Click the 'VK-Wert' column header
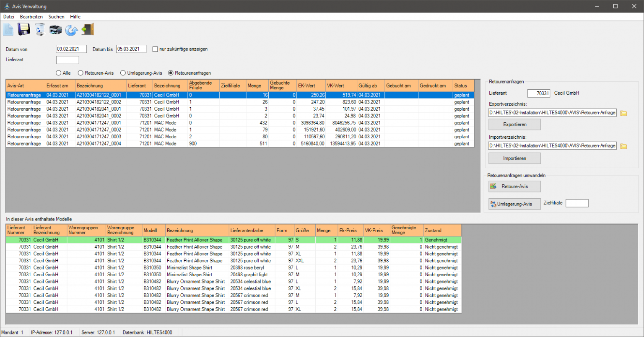The height and width of the screenshot is (337, 644). point(341,86)
